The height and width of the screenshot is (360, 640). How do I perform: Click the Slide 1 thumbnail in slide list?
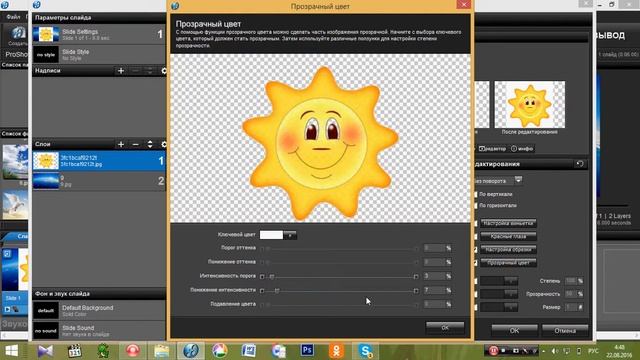[15, 269]
